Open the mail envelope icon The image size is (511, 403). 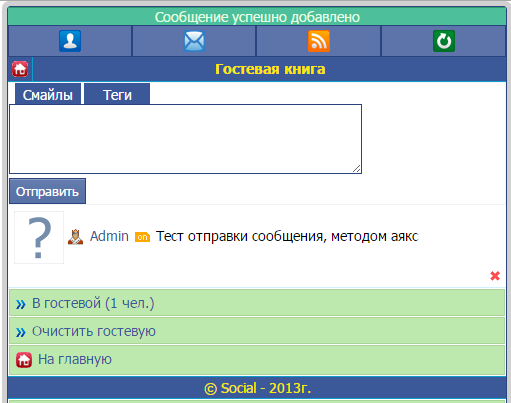pyautogui.click(x=194, y=41)
